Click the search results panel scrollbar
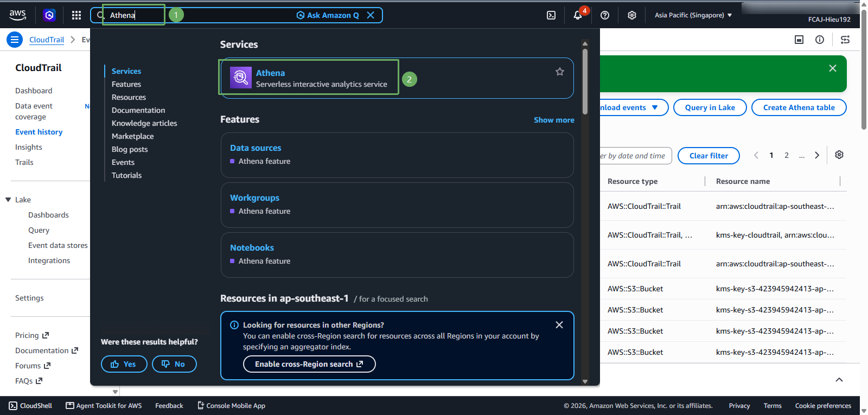This screenshot has width=868, height=415. 585,81
